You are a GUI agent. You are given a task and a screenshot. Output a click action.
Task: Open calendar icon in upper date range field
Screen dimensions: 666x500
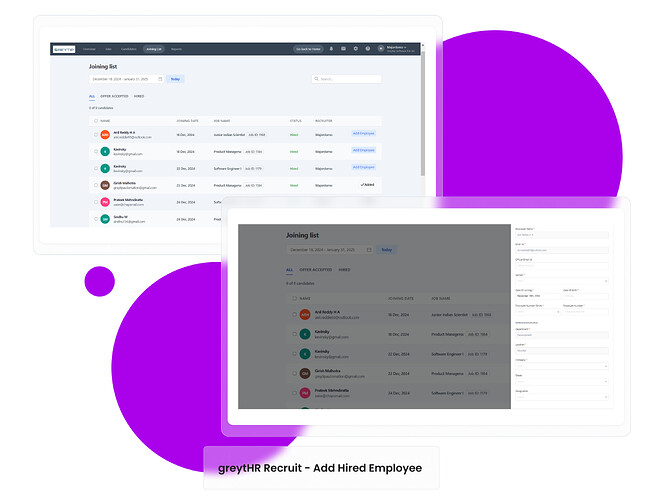click(160, 79)
